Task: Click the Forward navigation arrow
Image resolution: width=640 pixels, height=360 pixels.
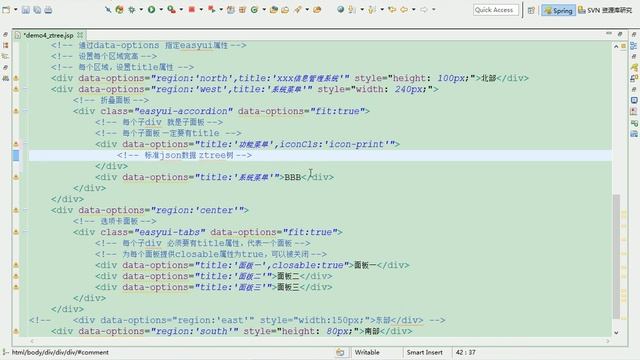Action: (424, 9)
